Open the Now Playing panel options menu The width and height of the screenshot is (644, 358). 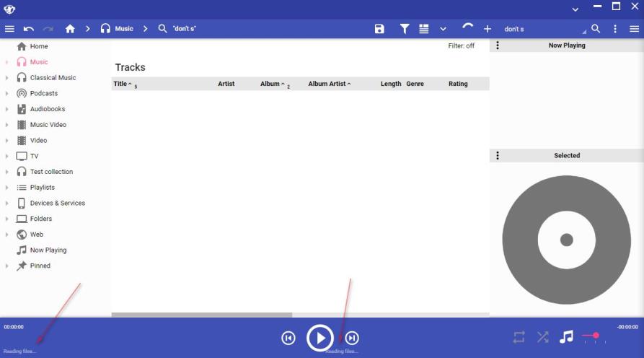[x=498, y=45]
